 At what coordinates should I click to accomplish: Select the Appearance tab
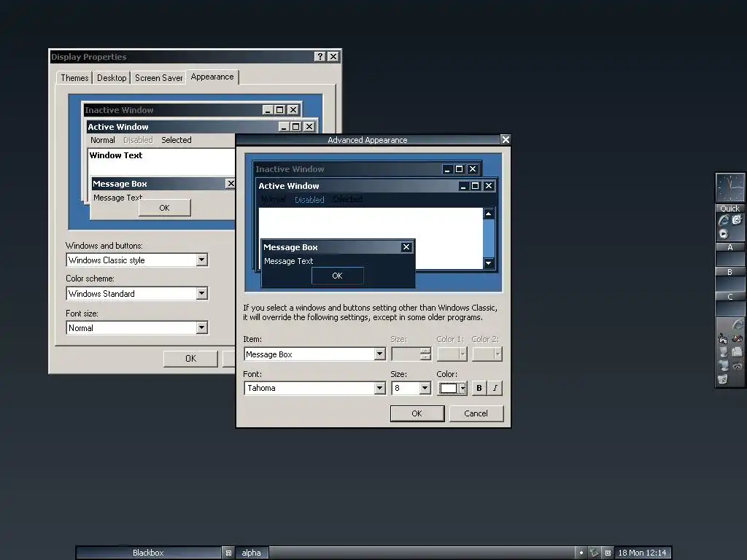(x=212, y=77)
